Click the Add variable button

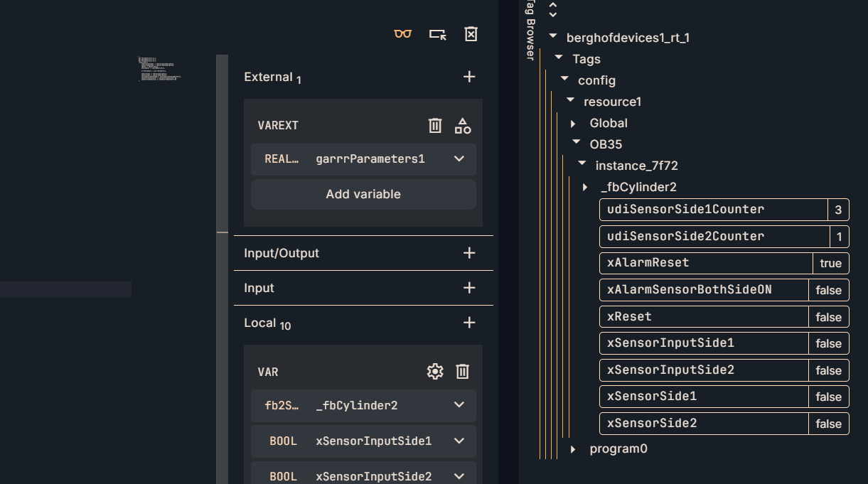[363, 194]
